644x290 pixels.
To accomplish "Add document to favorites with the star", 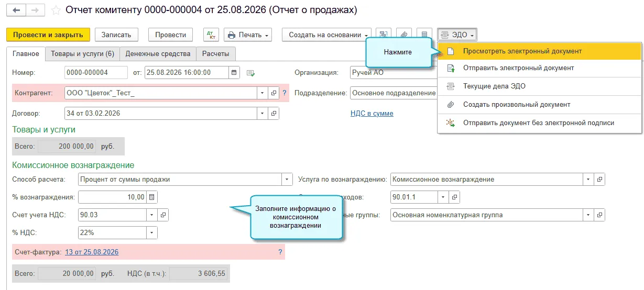I will coord(56,10).
